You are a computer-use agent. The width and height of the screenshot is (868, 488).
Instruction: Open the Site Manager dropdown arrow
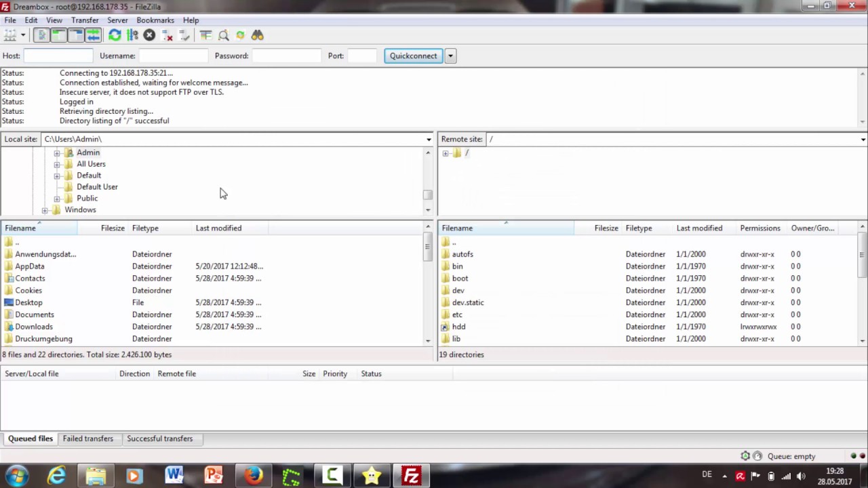[22, 35]
